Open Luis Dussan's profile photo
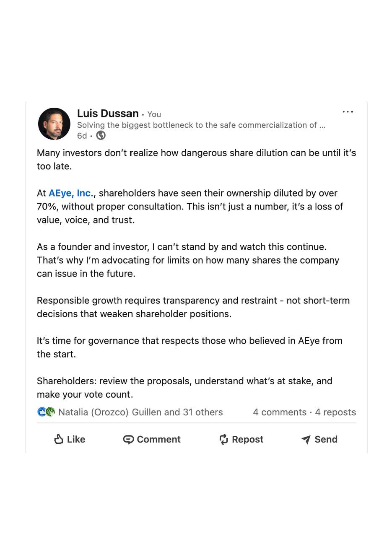 [x=54, y=124]
